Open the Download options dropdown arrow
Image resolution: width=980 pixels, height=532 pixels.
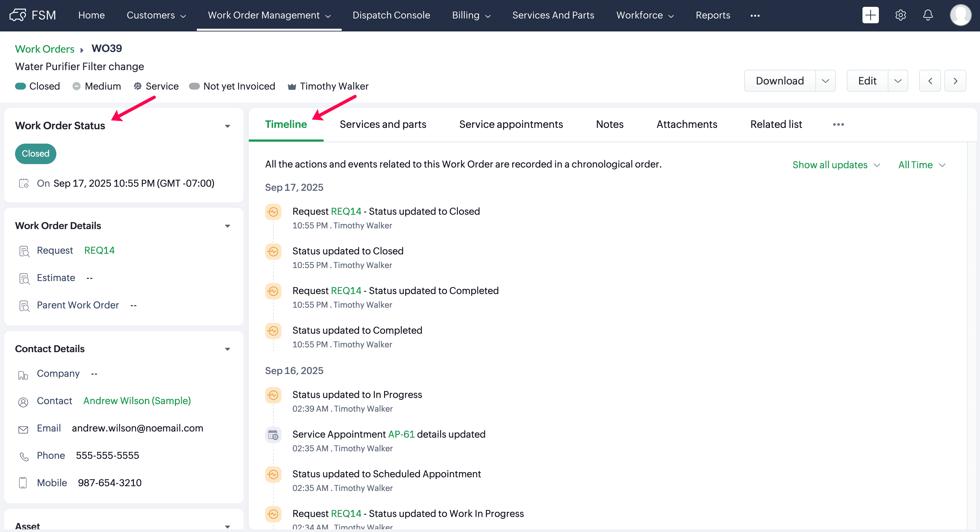point(825,81)
